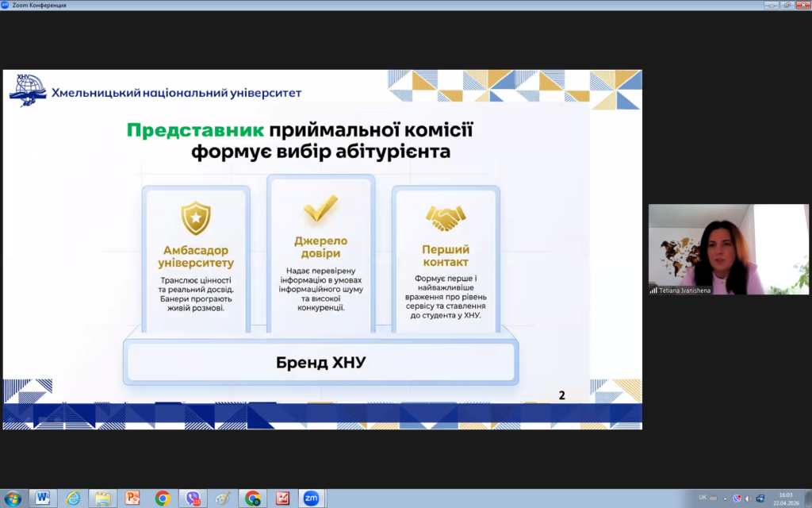Switch to PowerPoint in the taskbar
The height and width of the screenshot is (508, 812).
pyautogui.click(x=132, y=498)
